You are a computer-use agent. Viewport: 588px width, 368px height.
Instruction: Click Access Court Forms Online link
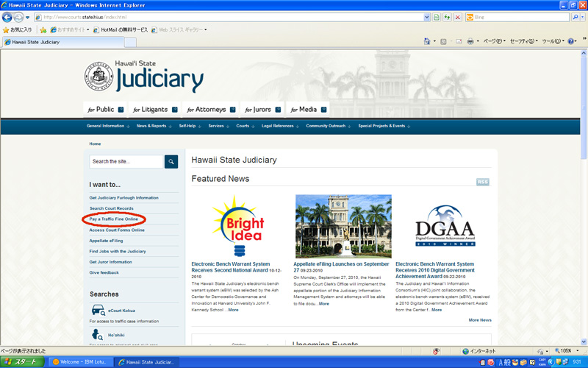click(117, 230)
